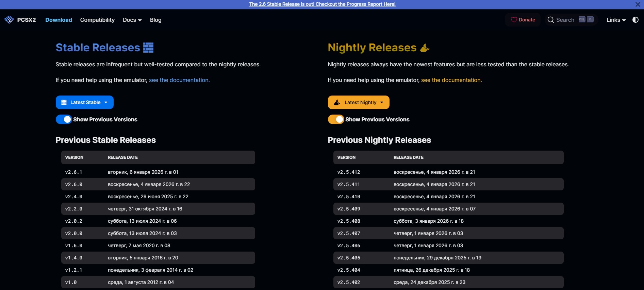Select nightly version v2.5.409 row
The width and height of the screenshot is (644, 290).
(x=448, y=209)
